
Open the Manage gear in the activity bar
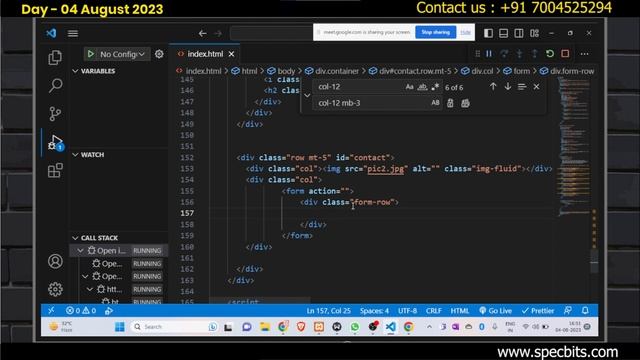click(55, 289)
